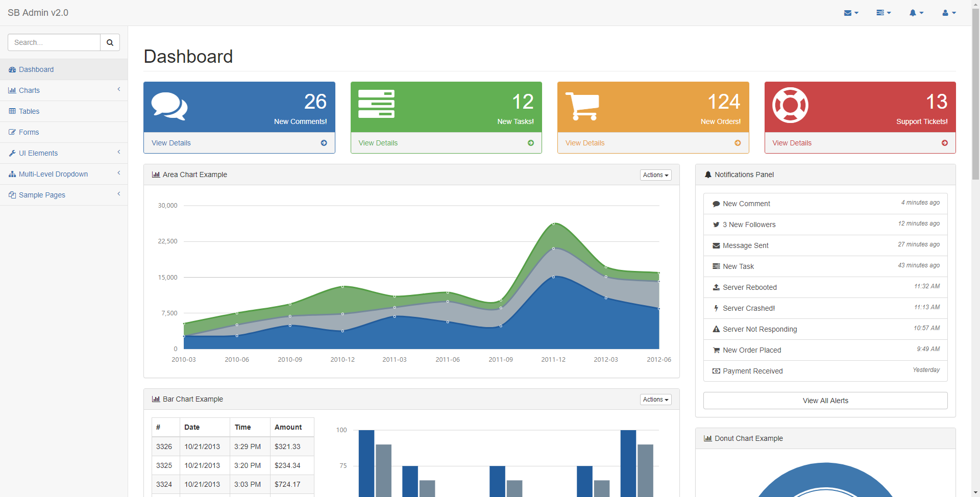
Task: Open the tasks list icon dropdown
Action: coord(884,13)
